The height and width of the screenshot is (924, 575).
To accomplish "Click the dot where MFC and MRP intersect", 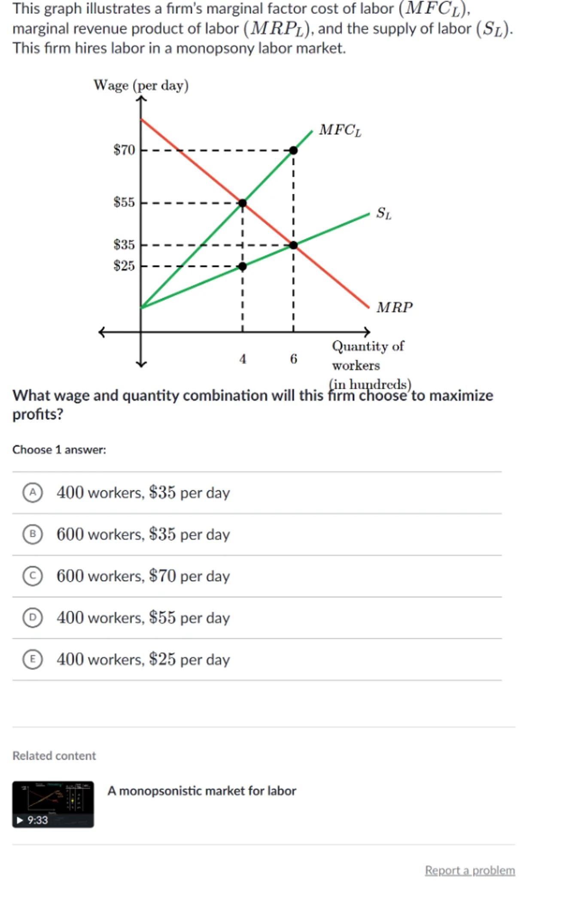I will pyautogui.click(x=243, y=203).
